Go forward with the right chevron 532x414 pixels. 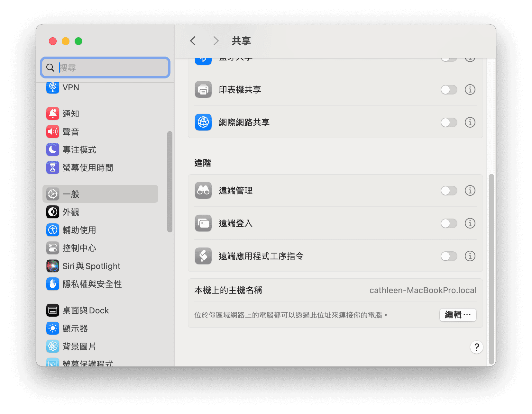click(x=216, y=41)
